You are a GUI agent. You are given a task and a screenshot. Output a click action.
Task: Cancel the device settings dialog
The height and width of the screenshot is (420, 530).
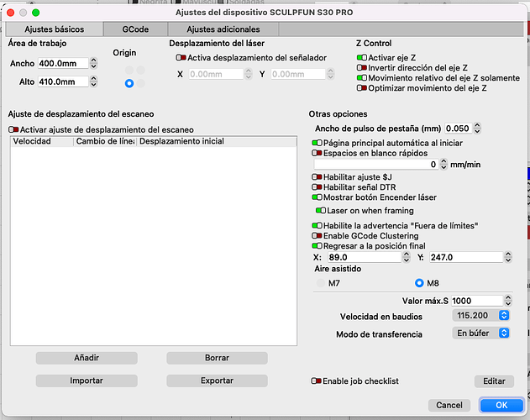pyautogui.click(x=449, y=405)
